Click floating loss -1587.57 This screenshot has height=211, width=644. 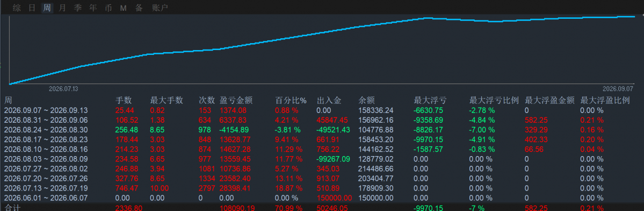click(x=429, y=149)
